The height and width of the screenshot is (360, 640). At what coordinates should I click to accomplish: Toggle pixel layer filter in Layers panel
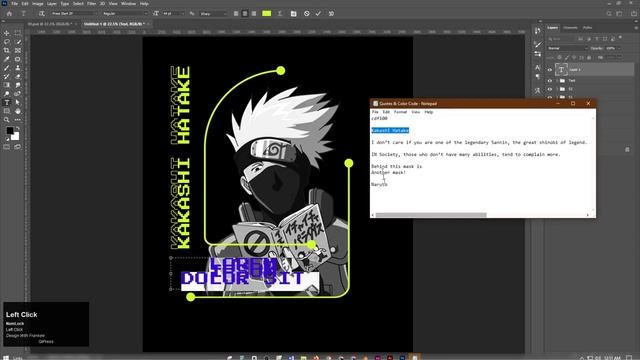tap(580, 39)
